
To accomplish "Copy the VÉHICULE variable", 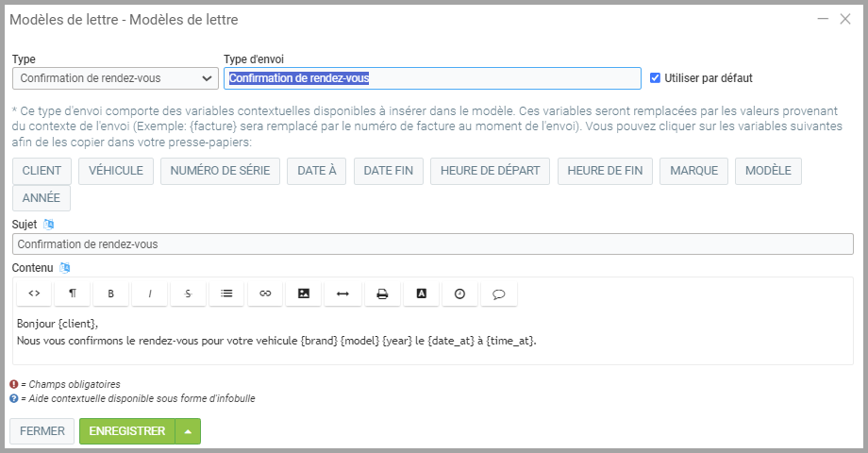I will pos(116,171).
